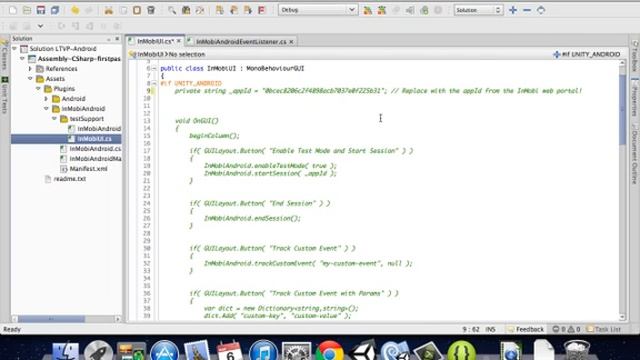
Task: Switch to InMobiAndroidEventListener.cs tab
Action: [x=241, y=42]
